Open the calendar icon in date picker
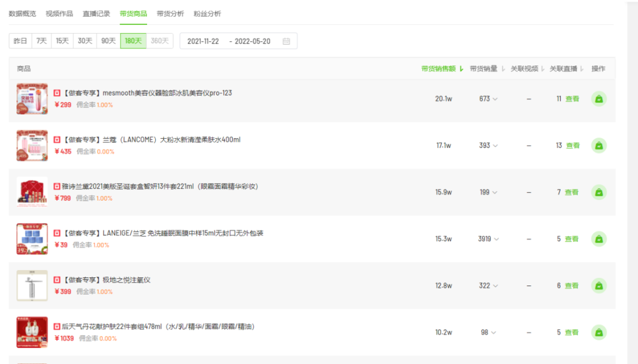 [x=287, y=41]
